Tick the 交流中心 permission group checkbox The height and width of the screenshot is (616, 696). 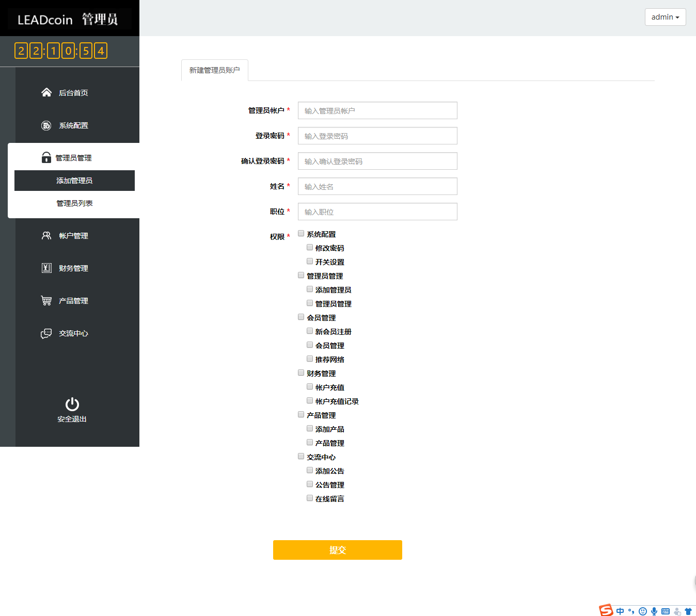301,457
